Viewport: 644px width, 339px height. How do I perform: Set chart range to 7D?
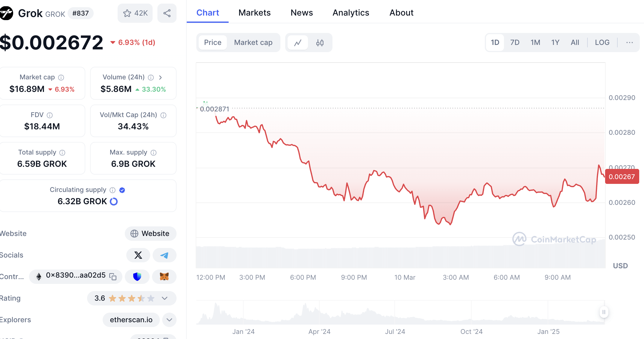pos(515,43)
